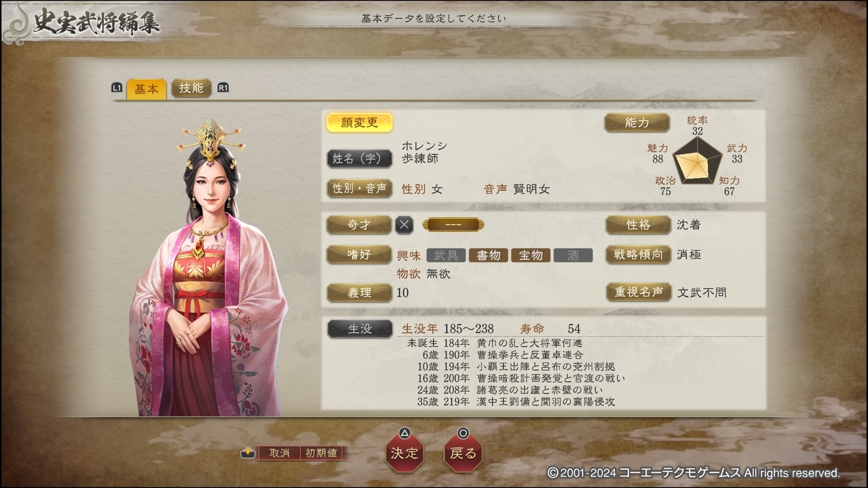This screenshot has width=868, height=488.
Task: Click the X icon beside 奇才
Action: click(x=404, y=225)
